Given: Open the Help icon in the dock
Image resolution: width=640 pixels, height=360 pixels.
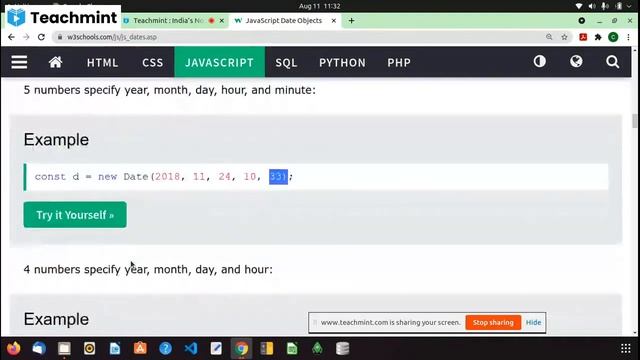Looking at the screenshot, I should (x=165, y=348).
